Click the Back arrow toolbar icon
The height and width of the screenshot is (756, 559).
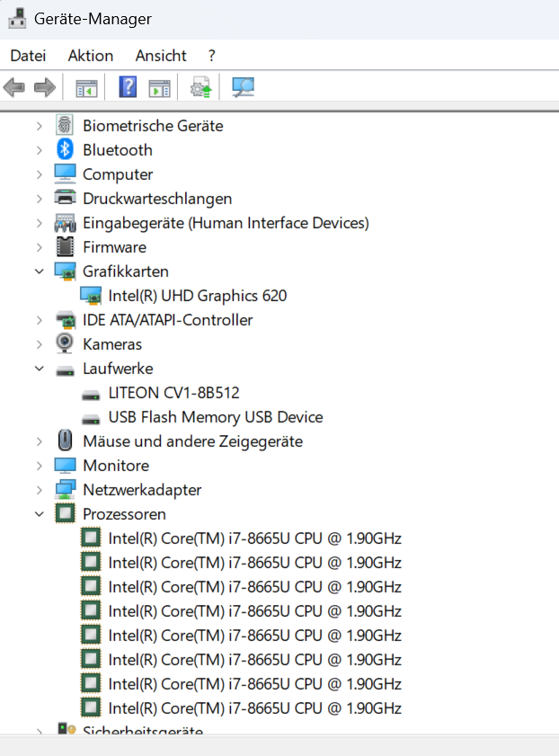pyautogui.click(x=14, y=87)
